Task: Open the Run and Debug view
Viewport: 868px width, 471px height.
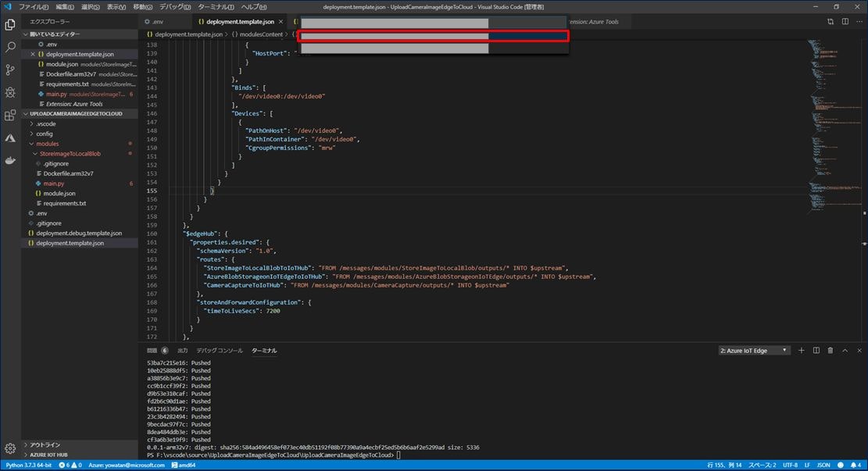Action: click(10, 92)
